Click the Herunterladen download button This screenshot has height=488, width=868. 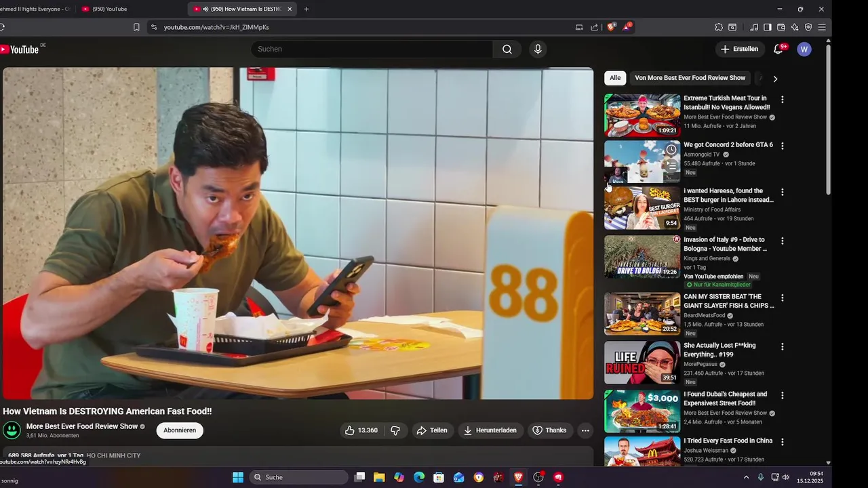click(x=490, y=430)
